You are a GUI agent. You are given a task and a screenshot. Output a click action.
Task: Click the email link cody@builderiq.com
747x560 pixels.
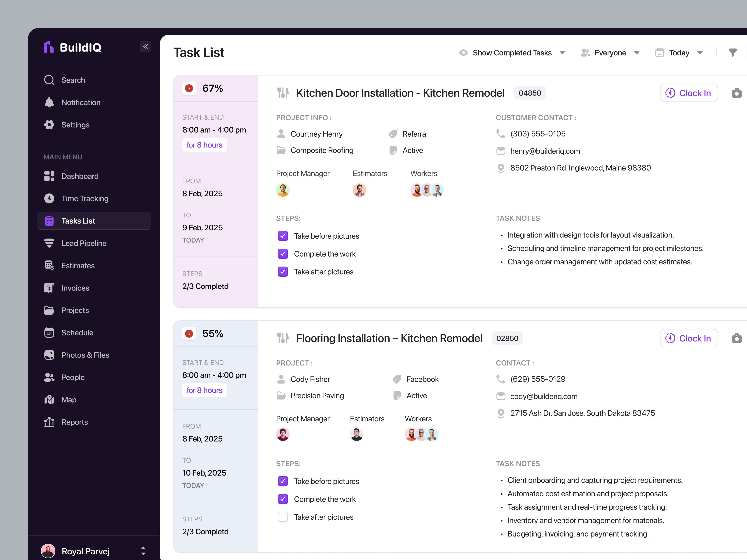pos(544,396)
